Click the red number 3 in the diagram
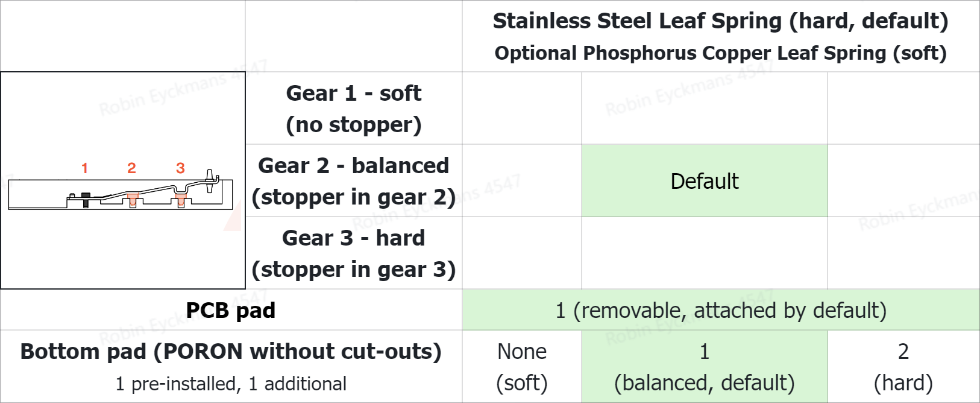 180,168
